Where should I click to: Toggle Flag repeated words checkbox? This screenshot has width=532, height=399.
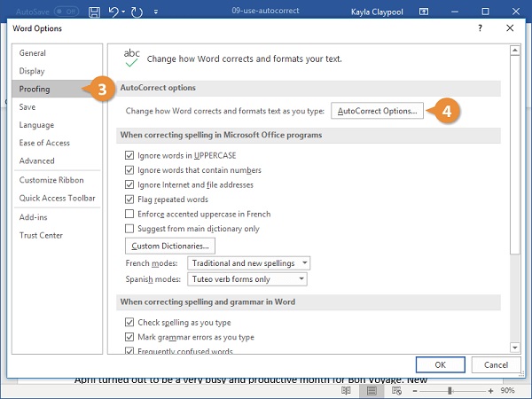pyautogui.click(x=129, y=199)
